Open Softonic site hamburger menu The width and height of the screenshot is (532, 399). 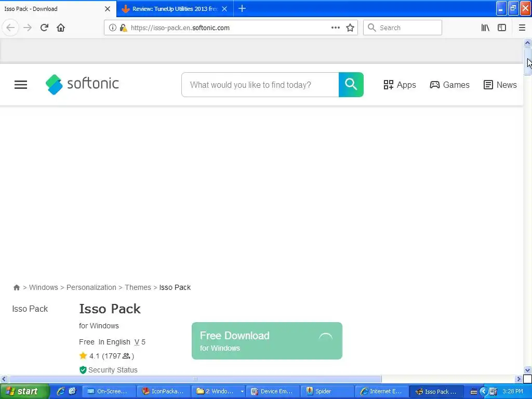21,85
